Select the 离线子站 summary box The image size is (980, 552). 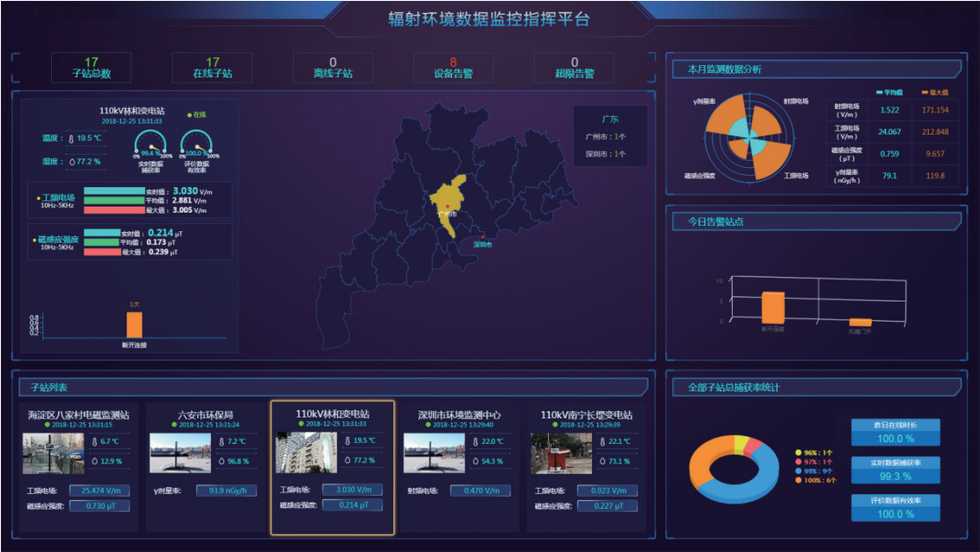333,68
